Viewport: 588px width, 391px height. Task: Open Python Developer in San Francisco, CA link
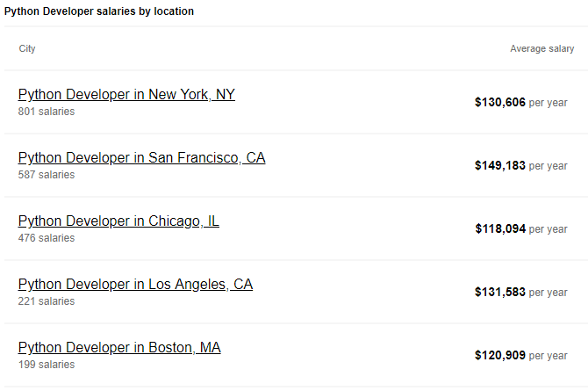pos(141,158)
